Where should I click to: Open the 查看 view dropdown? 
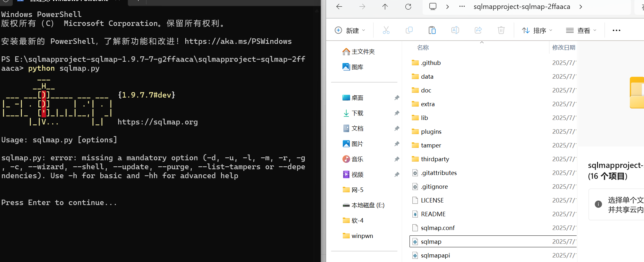(581, 30)
